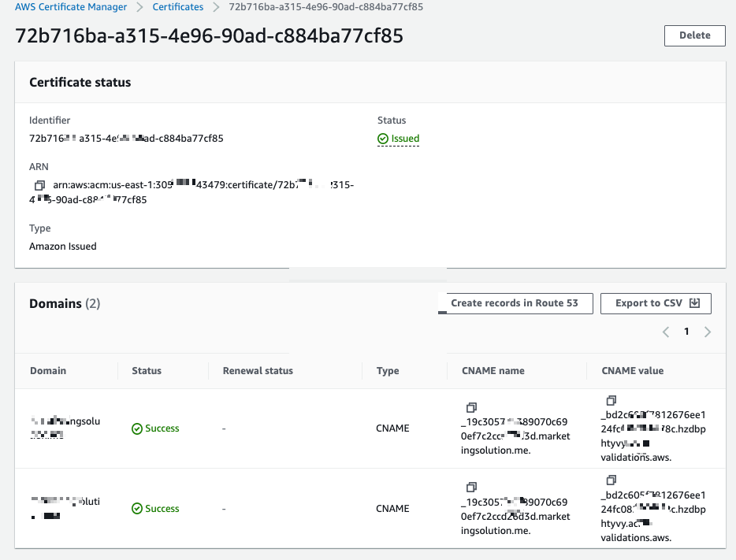Viewport: 736px width, 560px height.
Task: Click the Domains (2) heading
Action: tap(65, 303)
